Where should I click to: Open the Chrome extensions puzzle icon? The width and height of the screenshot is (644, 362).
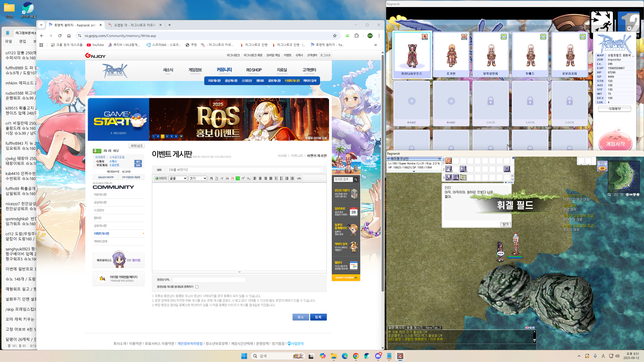(x=356, y=36)
